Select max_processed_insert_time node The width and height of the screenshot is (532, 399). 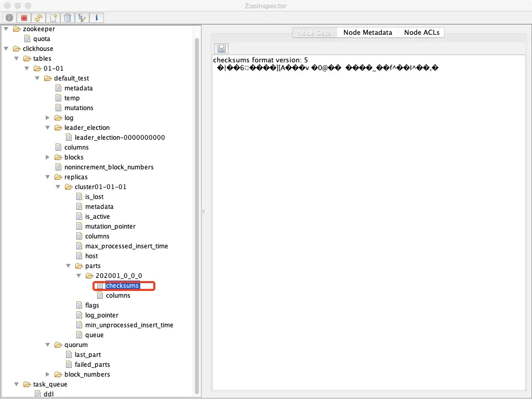(127, 246)
